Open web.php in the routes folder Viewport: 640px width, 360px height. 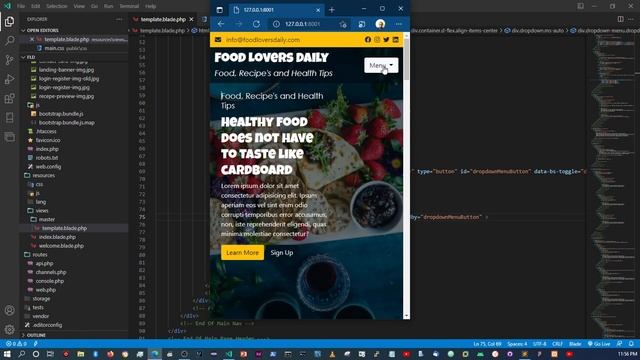(x=45, y=290)
